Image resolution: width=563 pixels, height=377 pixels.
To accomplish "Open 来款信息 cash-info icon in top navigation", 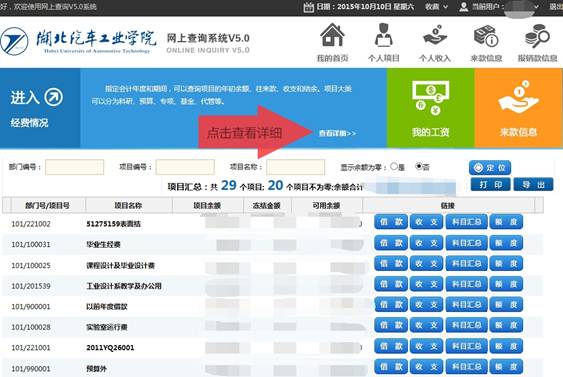I will click(486, 36).
